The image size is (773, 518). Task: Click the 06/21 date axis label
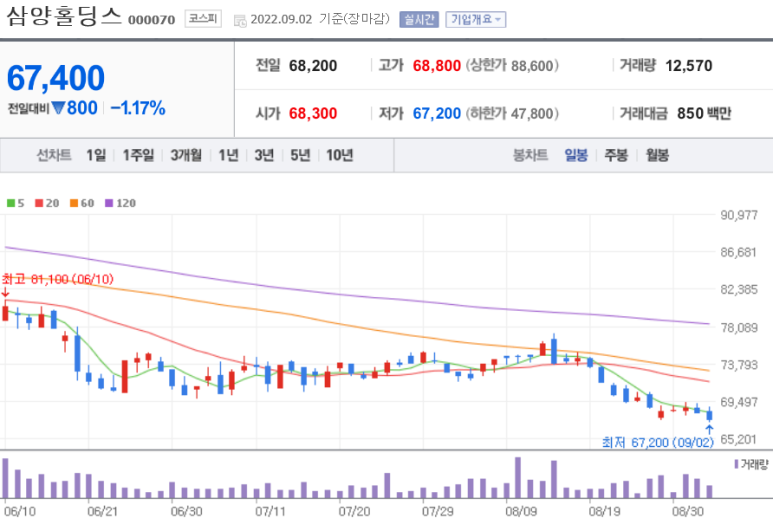pos(103,511)
